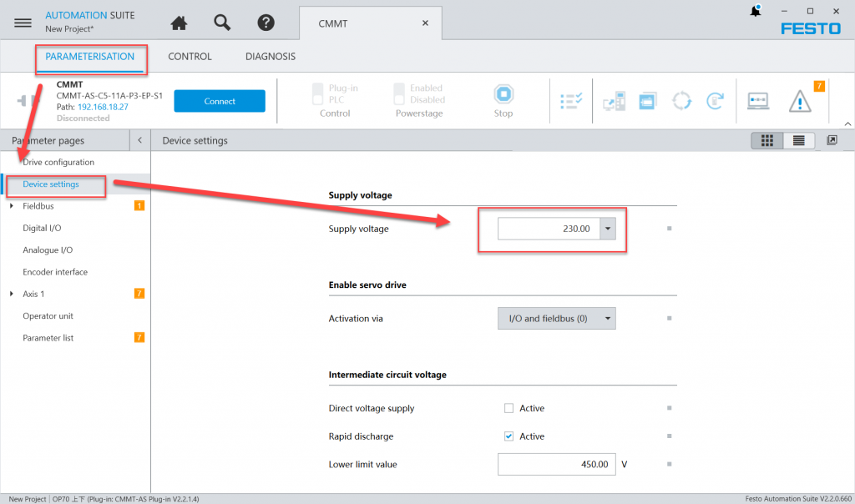The height and width of the screenshot is (504, 855).
Task: Switch to the DIAGNOSIS tab
Action: click(x=271, y=57)
